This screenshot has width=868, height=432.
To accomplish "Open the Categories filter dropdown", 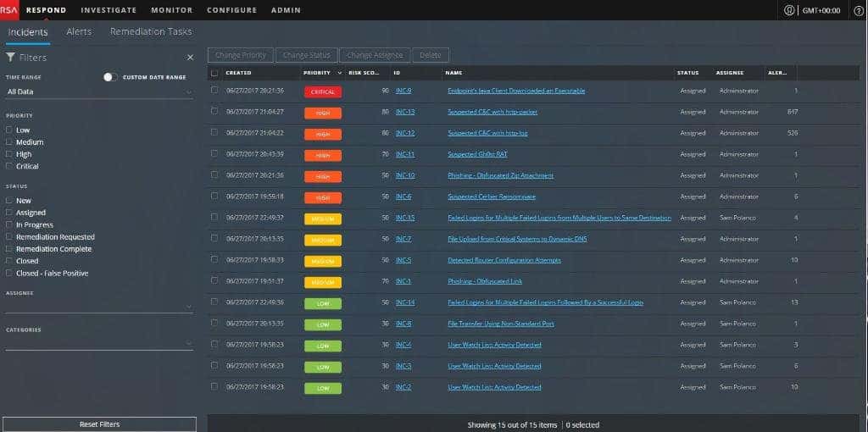I will pyautogui.click(x=99, y=343).
